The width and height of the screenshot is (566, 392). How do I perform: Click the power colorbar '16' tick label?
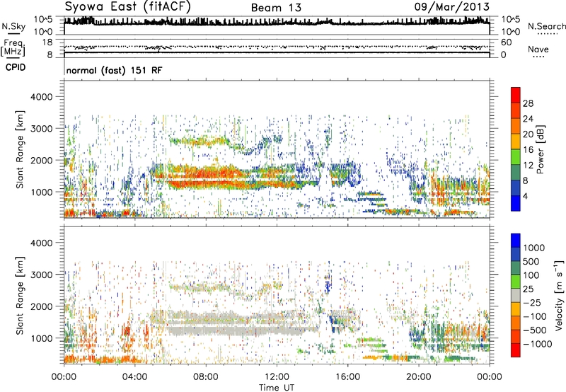pos(528,150)
